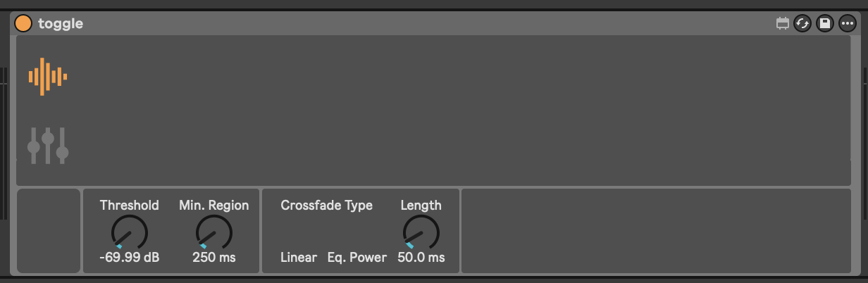
Task: Save the preset with the floppy disk icon
Action: [x=825, y=24]
